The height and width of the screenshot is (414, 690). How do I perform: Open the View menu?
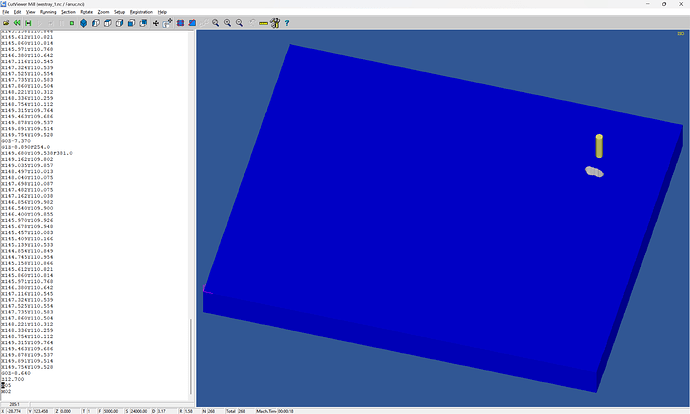[x=30, y=12]
